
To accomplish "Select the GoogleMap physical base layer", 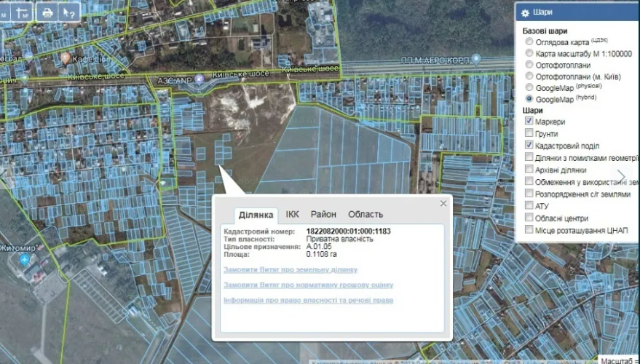I will [529, 87].
